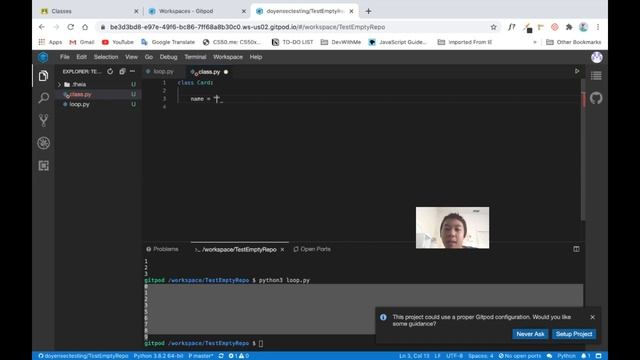The image size is (640, 360).
Task: Go back in browser history
Action: pos(42,27)
